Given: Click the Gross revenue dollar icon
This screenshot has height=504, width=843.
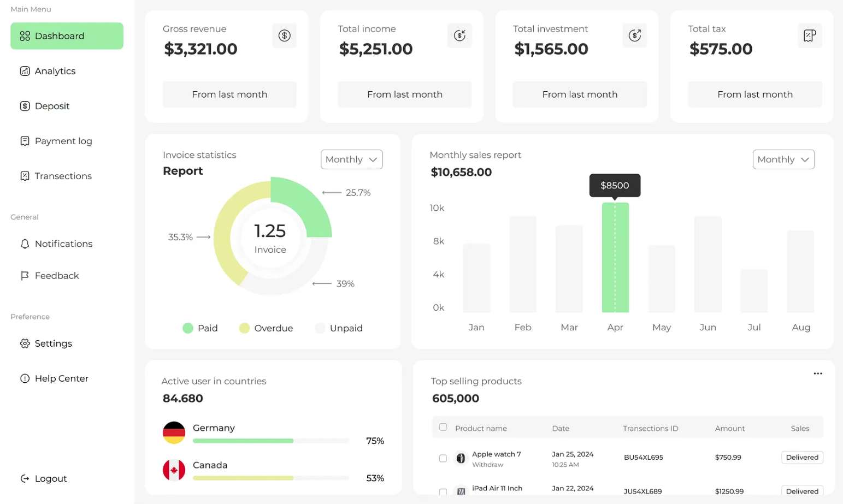Looking at the screenshot, I should coord(284,35).
